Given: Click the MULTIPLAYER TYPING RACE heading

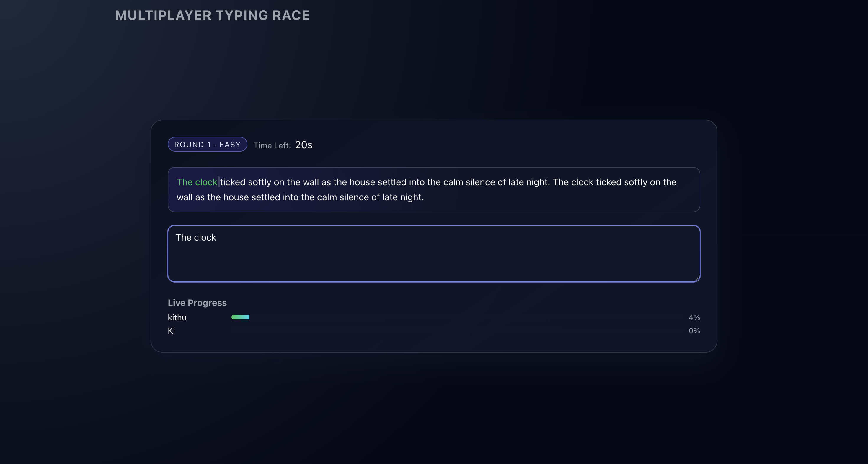Looking at the screenshot, I should (212, 15).
